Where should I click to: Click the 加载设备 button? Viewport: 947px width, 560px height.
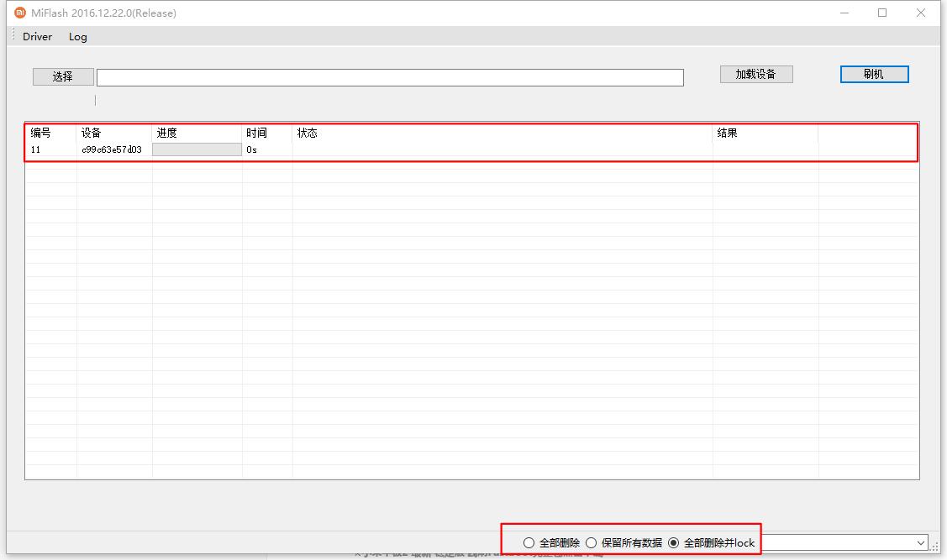[x=756, y=74]
